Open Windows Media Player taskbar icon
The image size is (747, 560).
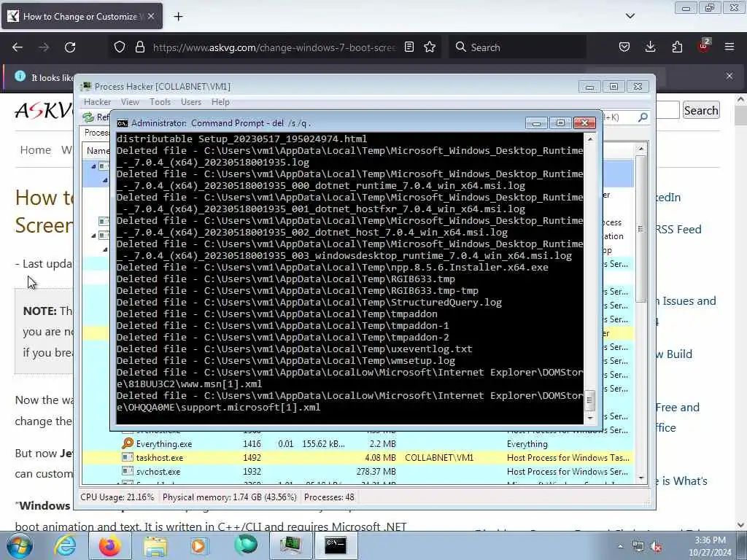click(199, 545)
